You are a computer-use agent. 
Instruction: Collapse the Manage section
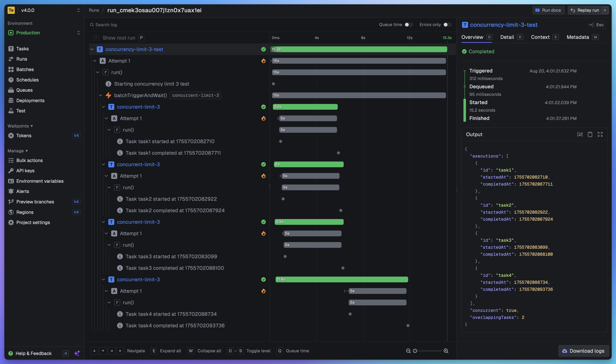click(17, 151)
